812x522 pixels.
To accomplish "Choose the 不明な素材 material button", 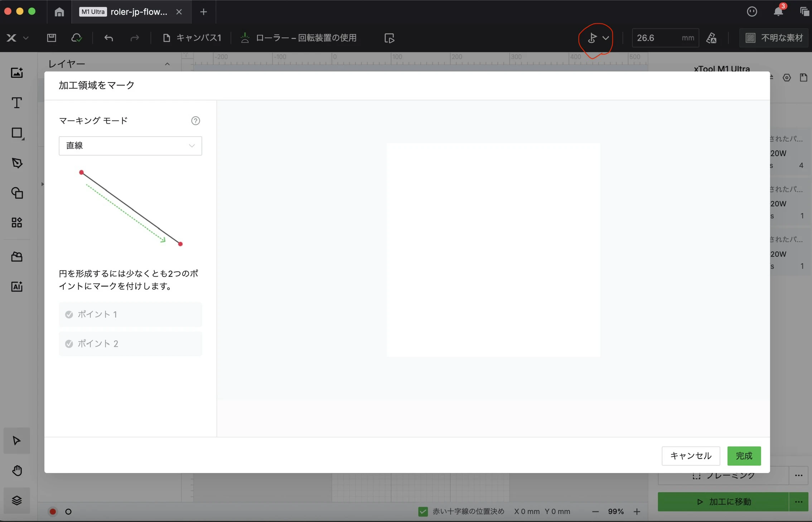I will point(774,38).
